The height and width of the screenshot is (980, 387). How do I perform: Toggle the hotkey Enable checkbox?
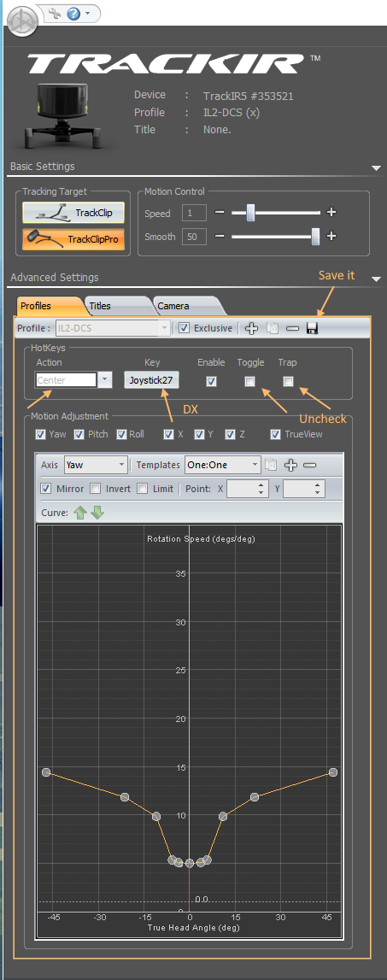tap(211, 381)
